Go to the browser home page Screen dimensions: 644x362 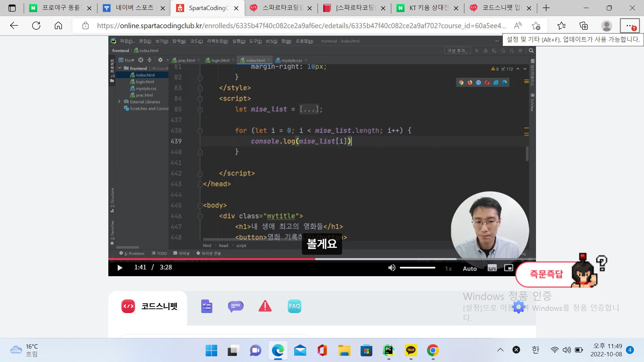tap(58, 25)
